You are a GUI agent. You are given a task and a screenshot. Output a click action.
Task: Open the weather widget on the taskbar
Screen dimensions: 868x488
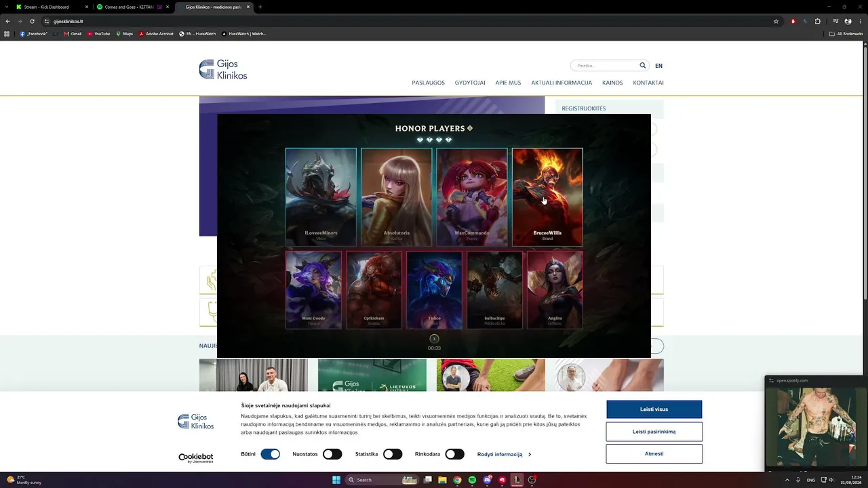(x=24, y=480)
